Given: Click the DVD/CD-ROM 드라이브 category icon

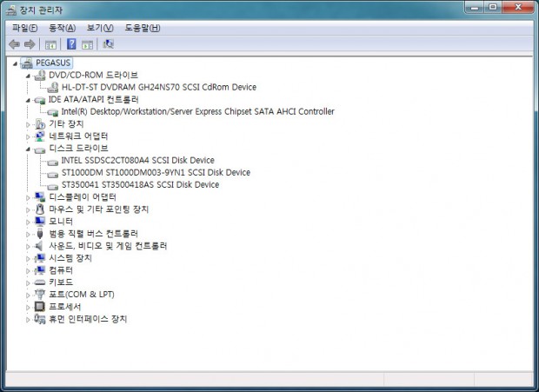Looking at the screenshot, I should [40, 76].
